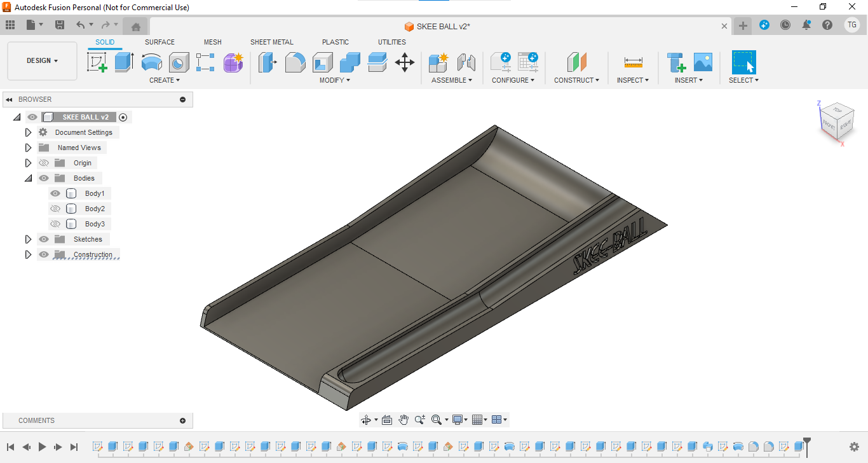Select the Move/Copy tool
Screen dimensions: 868x463
[x=405, y=62]
